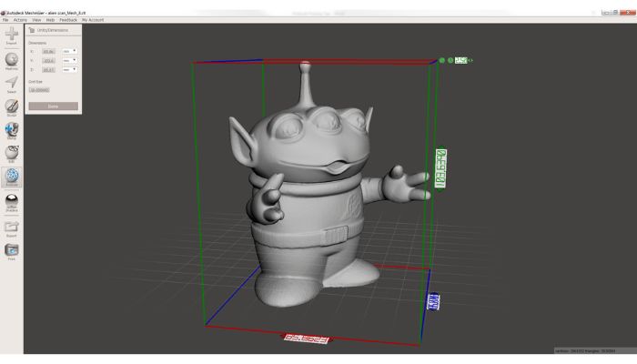Choose the Sculpt brush tool
This screenshot has height=364, width=637.
[11, 107]
